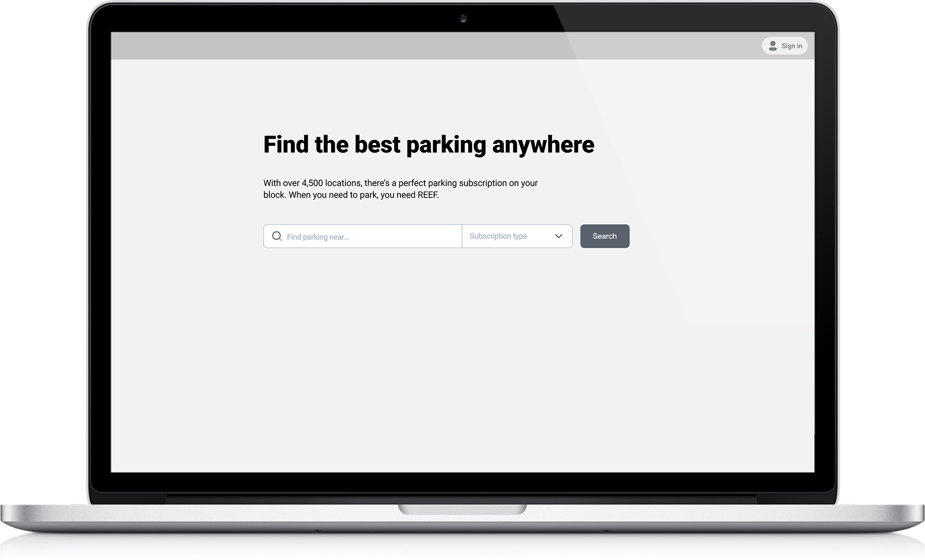Click the laptop webcam above the screen
This screenshot has width=925, height=560.
pos(462,19)
